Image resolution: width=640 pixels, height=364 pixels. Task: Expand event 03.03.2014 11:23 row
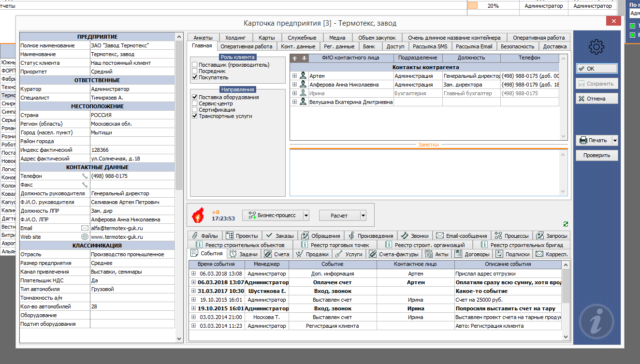click(x=193, y=326)
